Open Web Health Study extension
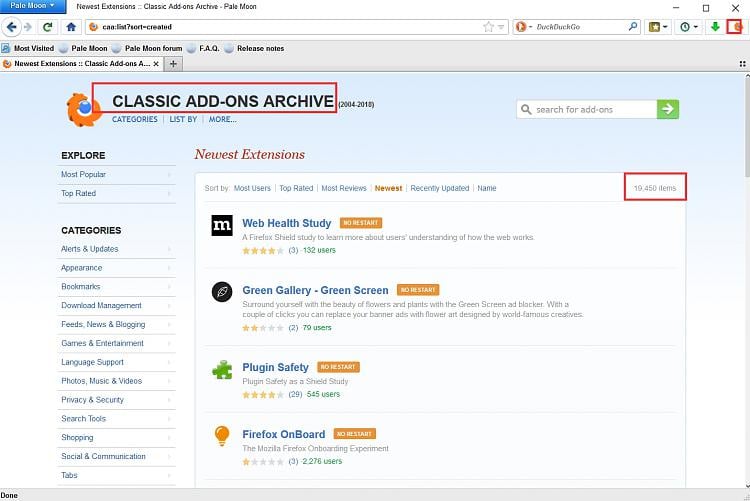Screen dimensions: 750x501 point(287,223)
